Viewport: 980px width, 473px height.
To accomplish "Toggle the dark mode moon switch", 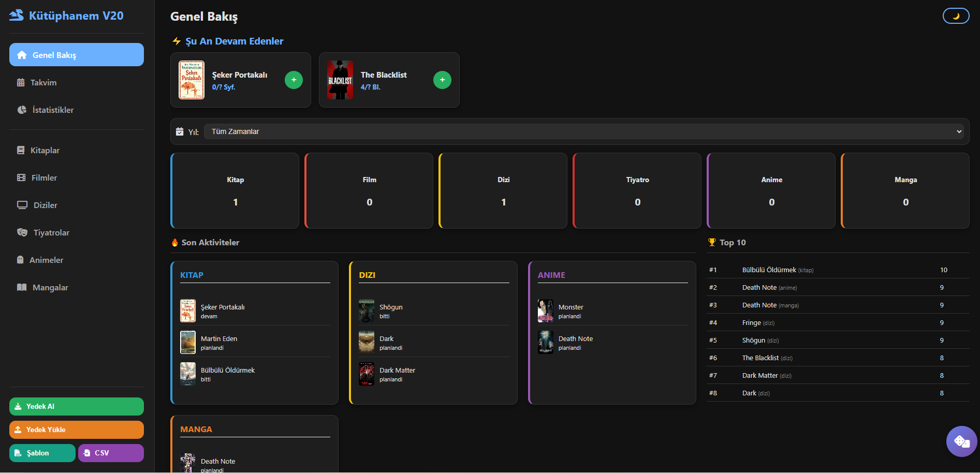I will point(956,16).
